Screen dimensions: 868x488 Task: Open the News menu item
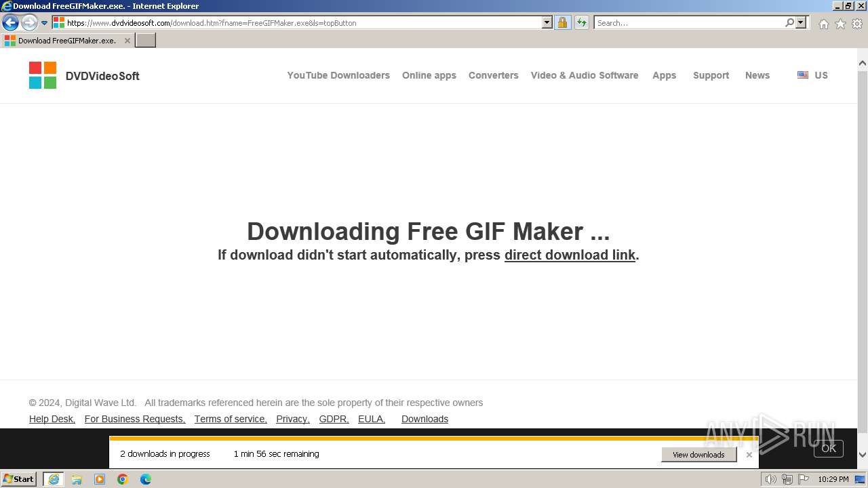pyautogui.click(x=757, y=75)
